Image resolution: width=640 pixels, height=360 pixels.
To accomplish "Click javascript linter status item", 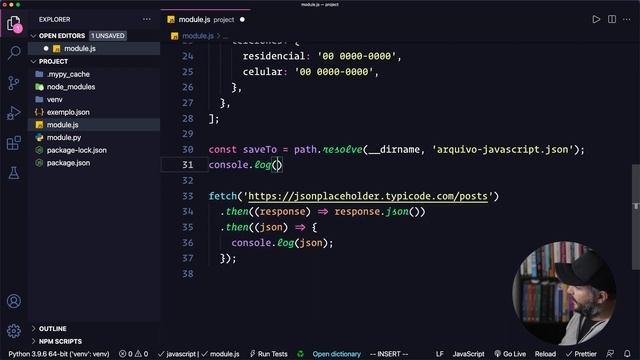I will pyautogui.click(x=178, y=354).
